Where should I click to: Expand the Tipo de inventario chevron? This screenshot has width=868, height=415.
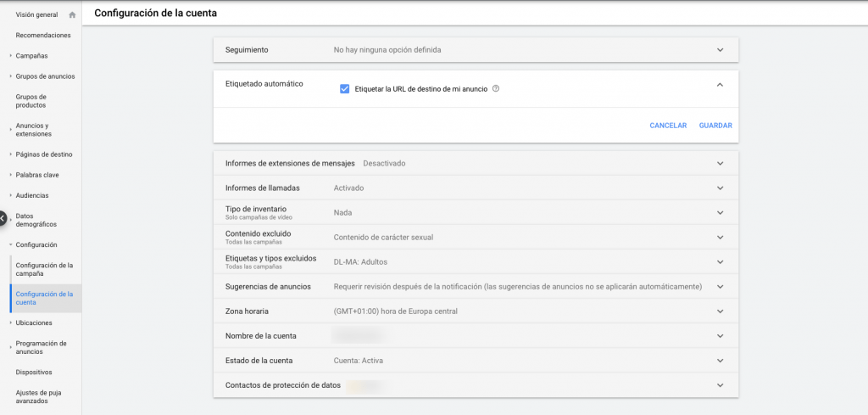point(720,213)
